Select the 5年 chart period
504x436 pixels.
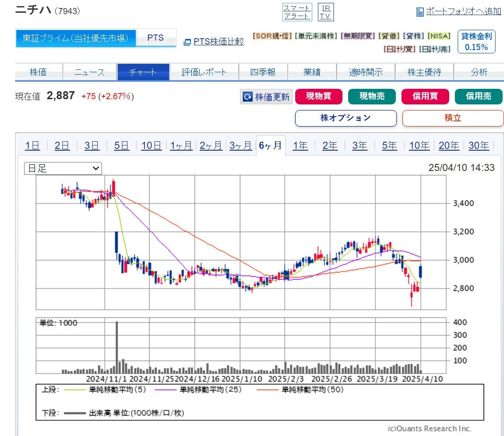(x=389, y=145)
